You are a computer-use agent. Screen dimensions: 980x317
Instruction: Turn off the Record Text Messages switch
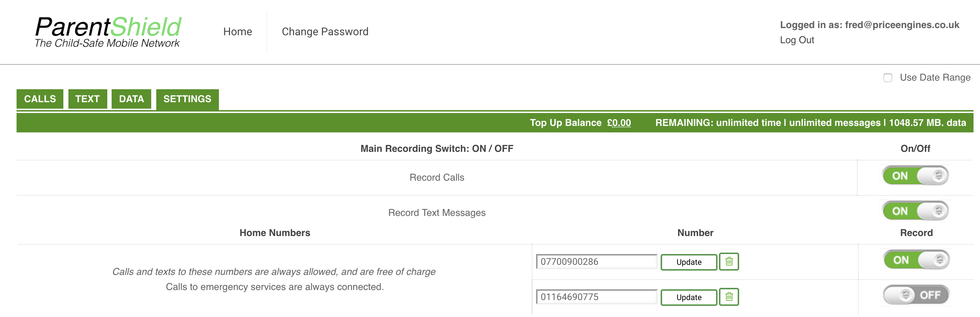click(x=915, y=211)
